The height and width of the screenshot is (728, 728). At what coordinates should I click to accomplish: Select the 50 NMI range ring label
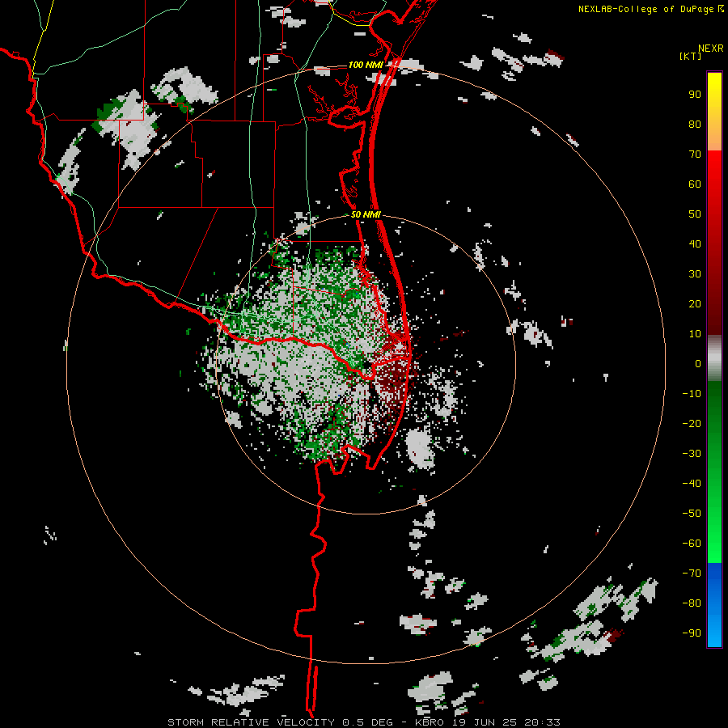point(366,214)
